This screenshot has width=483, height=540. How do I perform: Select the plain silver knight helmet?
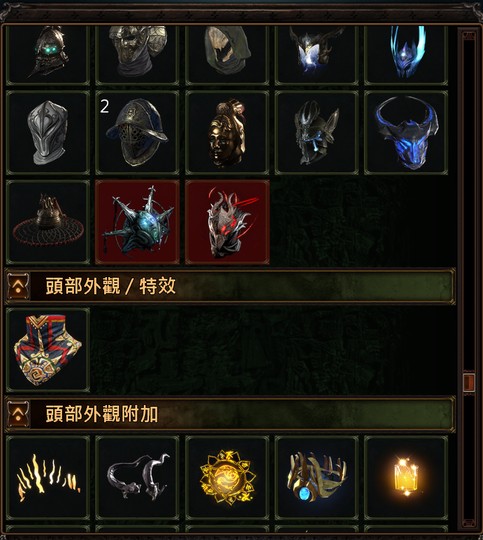[x=48, y=133]
